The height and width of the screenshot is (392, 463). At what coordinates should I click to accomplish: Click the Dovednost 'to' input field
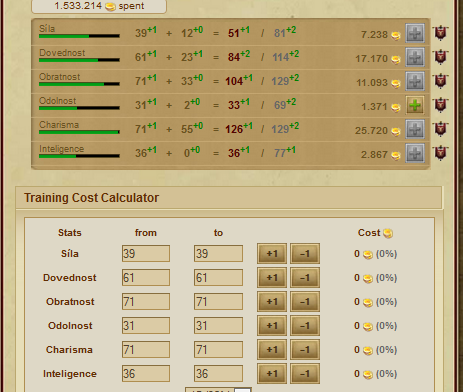coord(218,278)
